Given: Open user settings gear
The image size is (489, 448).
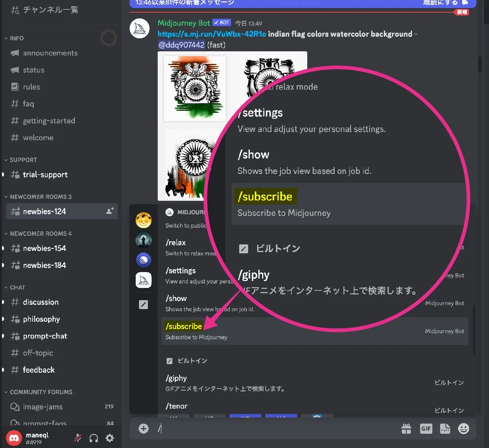Looking at the screenshot, I should pyautogui.click(x=110, y=438).
